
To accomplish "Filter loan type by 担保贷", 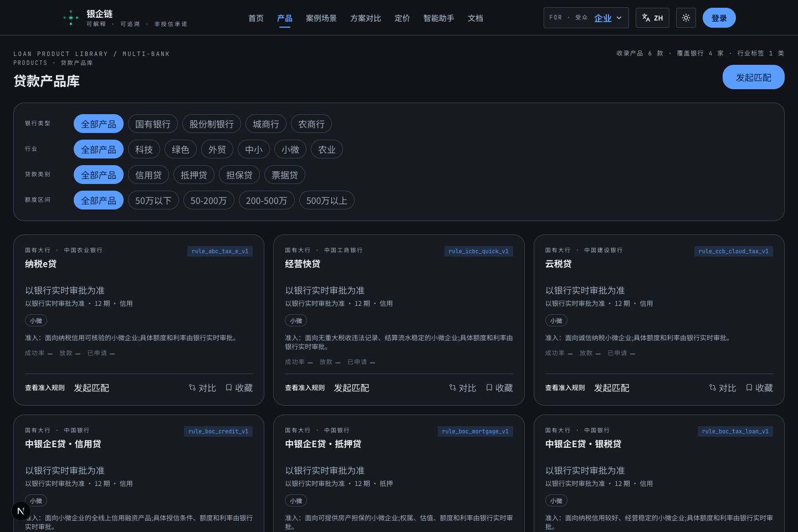I will point(239,175).
